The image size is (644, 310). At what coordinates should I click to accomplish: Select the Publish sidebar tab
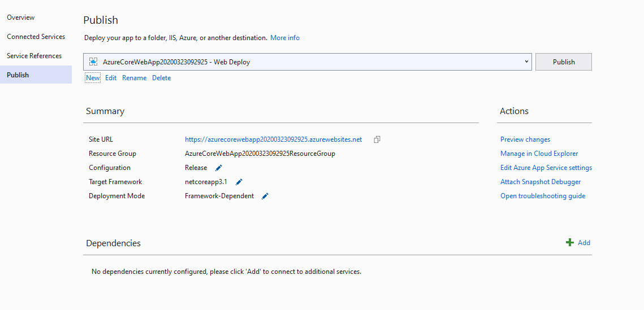click(x=36, y=75)
